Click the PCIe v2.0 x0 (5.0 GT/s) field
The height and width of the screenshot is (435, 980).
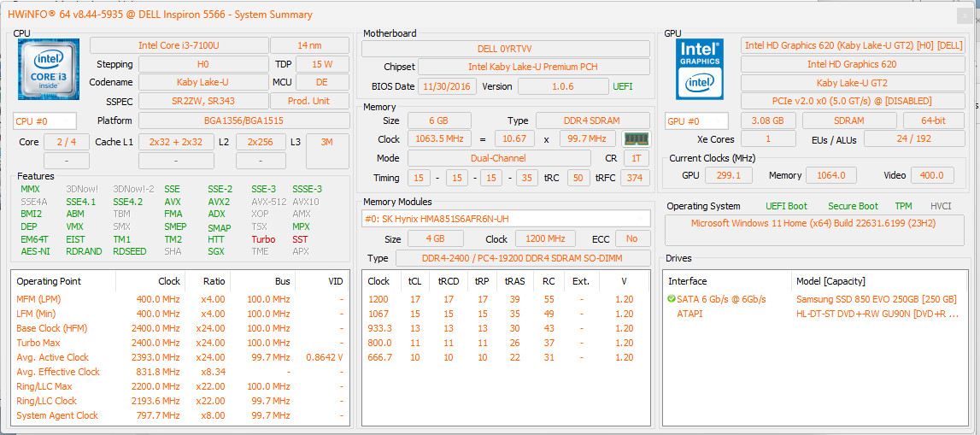(854, 101)
